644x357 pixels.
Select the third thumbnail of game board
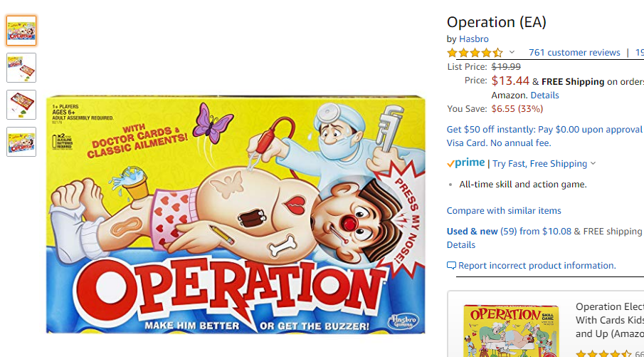21,105
